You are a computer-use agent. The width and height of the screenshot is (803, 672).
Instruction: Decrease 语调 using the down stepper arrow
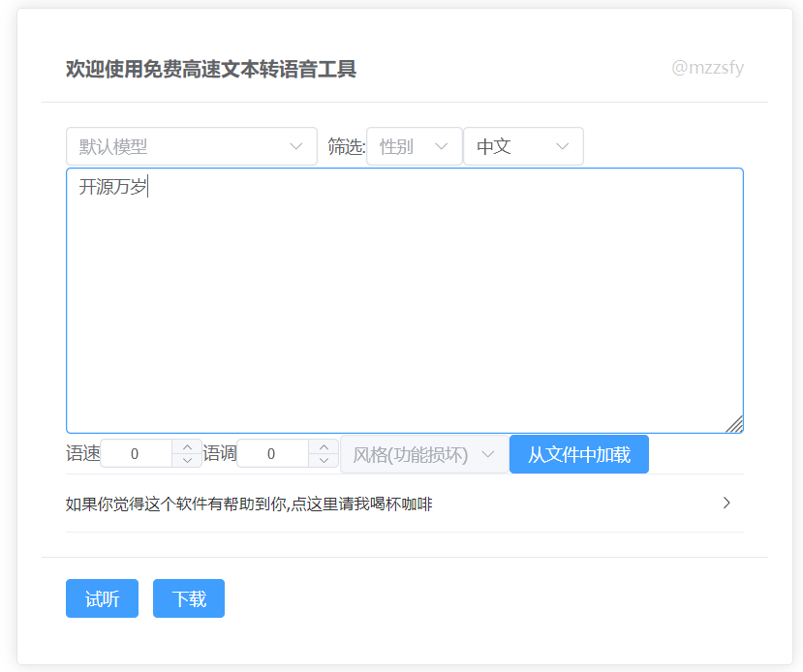[323, 460]
